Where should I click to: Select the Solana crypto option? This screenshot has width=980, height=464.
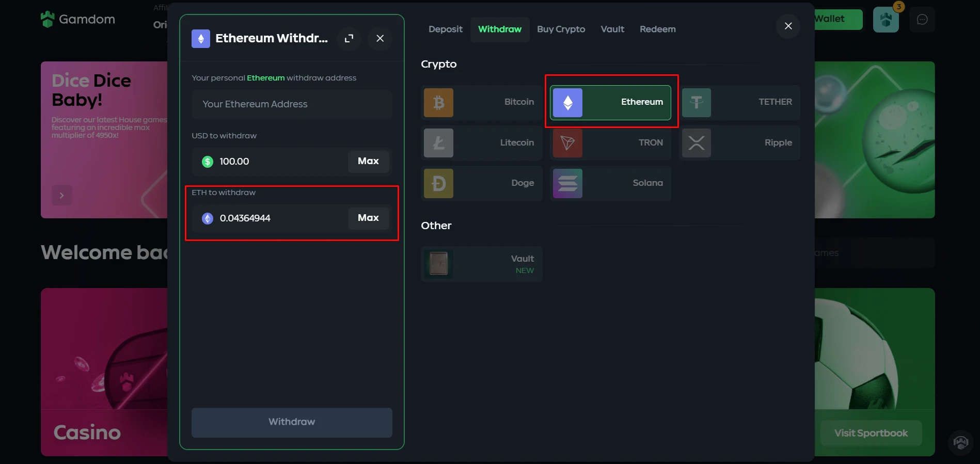point(610,183)
